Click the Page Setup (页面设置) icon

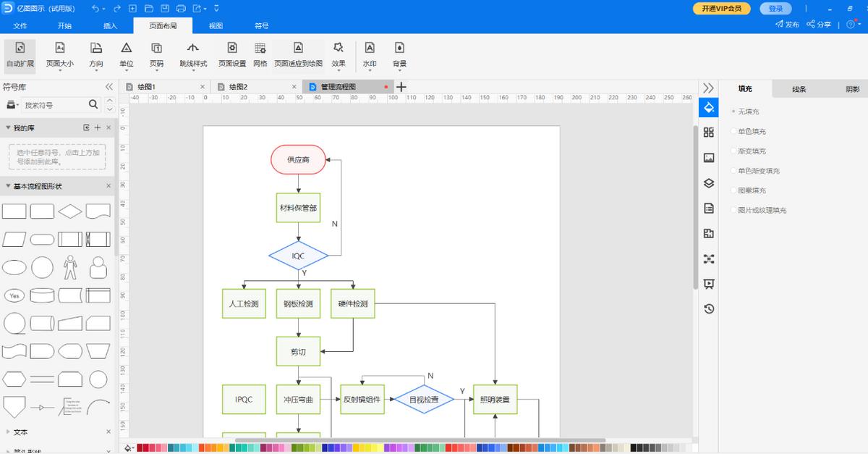pyautogui.click(x=232, y=54)
